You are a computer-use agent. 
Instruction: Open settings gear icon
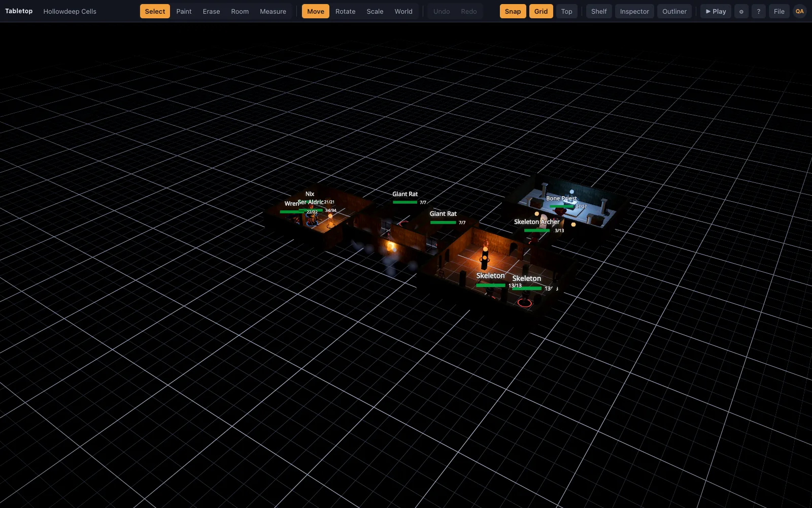pos(741,11)
